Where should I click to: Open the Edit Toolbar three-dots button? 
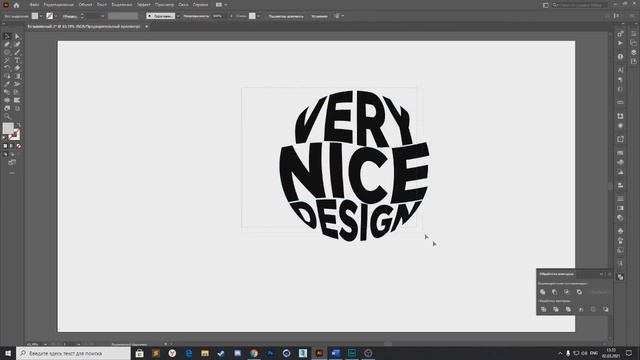[12, 173]
